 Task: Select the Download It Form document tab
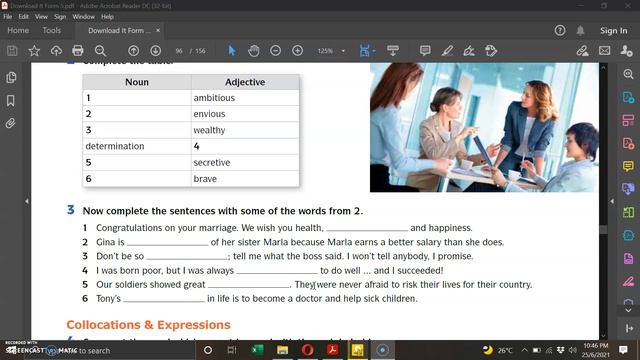pos(119,31)
